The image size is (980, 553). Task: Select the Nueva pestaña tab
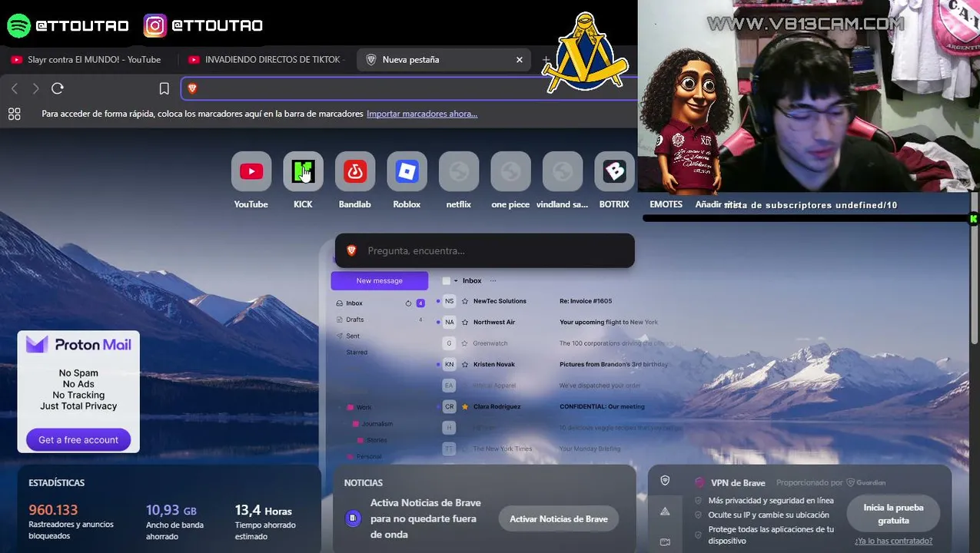[444, 60]
